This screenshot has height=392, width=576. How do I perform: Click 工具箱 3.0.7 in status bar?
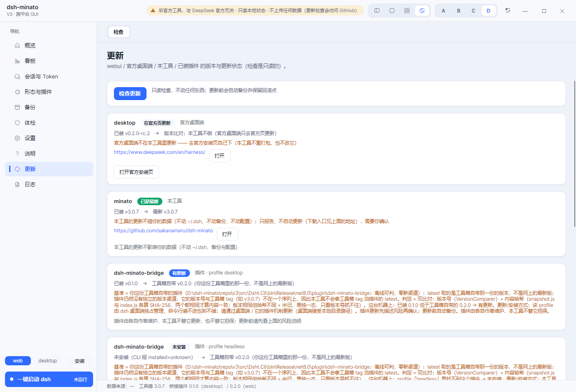(152, 386)
